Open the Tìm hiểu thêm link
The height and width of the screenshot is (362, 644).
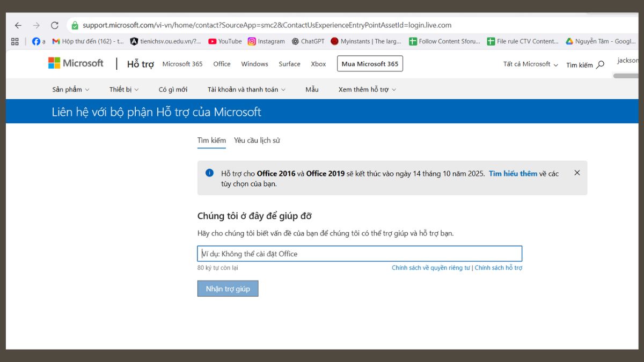click(513, 174)
